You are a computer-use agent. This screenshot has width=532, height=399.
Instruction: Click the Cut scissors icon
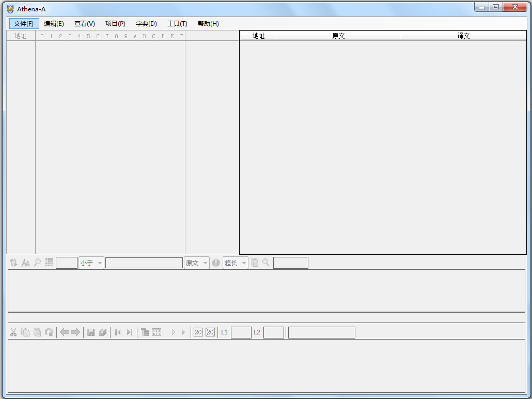(13, 332)
